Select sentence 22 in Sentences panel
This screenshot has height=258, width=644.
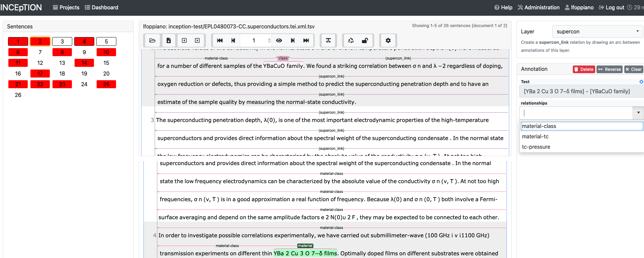click(x=40, y=84)
